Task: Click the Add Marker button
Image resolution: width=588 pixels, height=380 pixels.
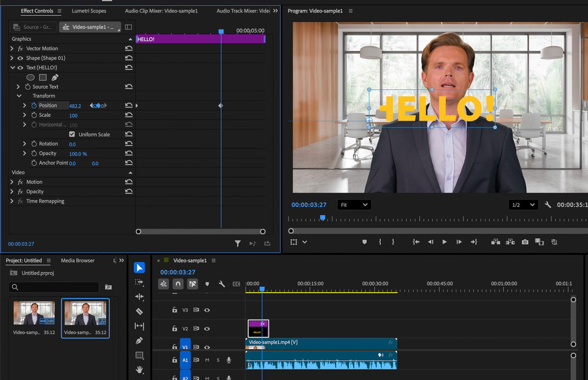Action: coord(207,283)
